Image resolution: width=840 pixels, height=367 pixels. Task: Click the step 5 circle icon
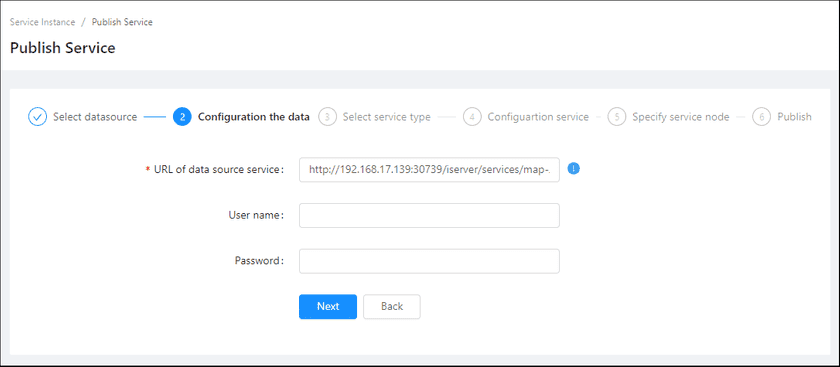(617, 117)
